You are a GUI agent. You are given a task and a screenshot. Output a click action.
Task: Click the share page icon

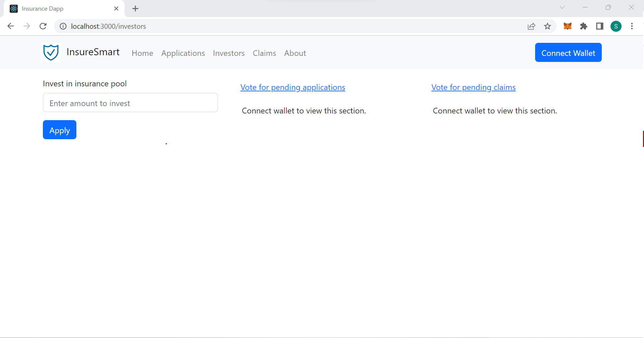[x=531, y=26]
